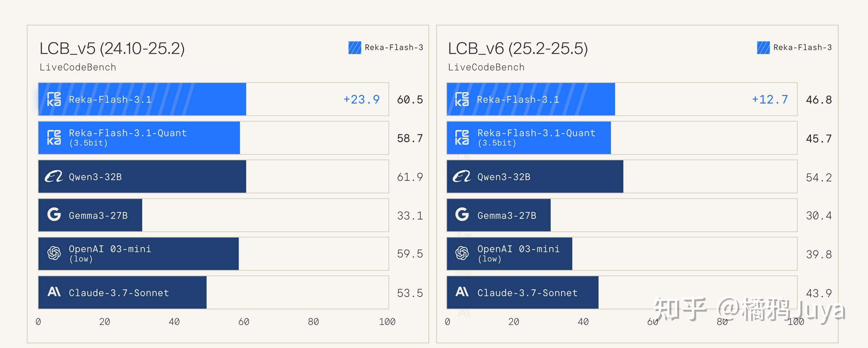Click the OpenAI logo in LCB_v6 o3-mini bar

coord(462,253)
